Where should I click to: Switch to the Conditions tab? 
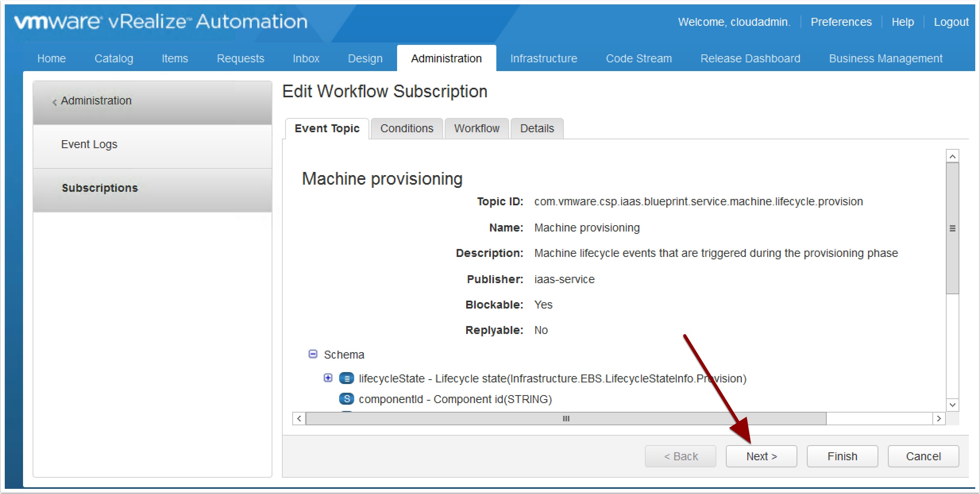(x=406, y=128)
